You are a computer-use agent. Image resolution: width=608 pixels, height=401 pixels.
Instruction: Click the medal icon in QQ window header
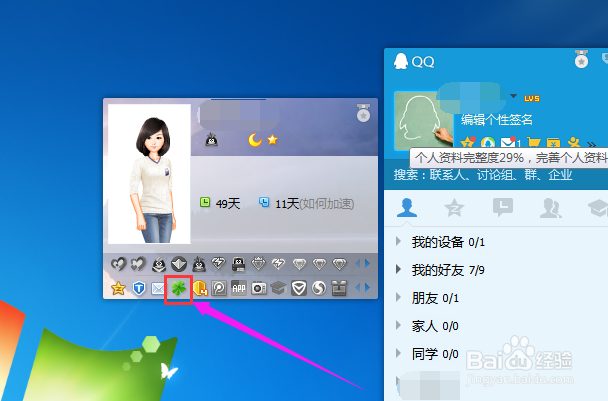point(581,59)
